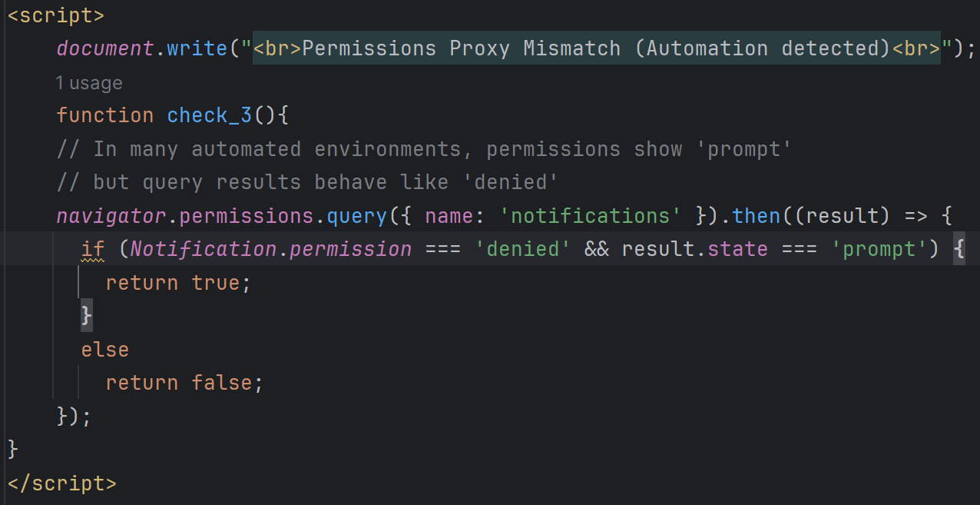Click the "1 usage" inlay hint
Screen dimensions: 980x505
pyautogui.click(x=88, y=83)
